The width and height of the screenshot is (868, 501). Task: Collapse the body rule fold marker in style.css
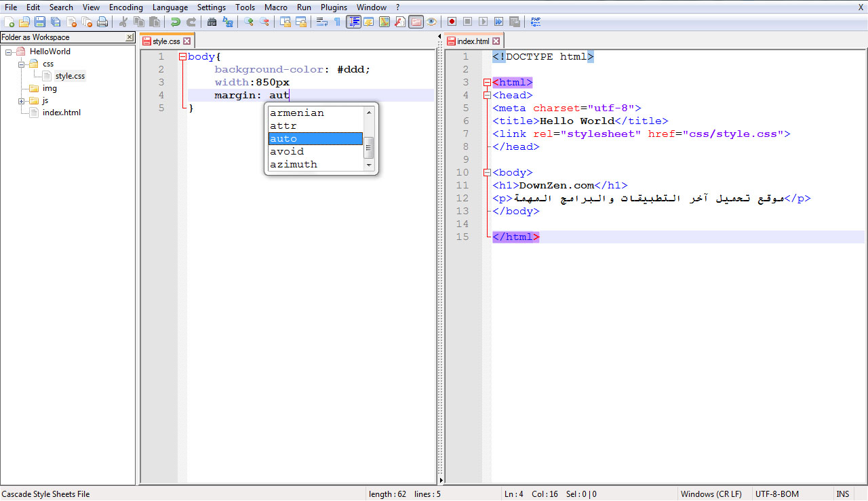click(182, 58)
